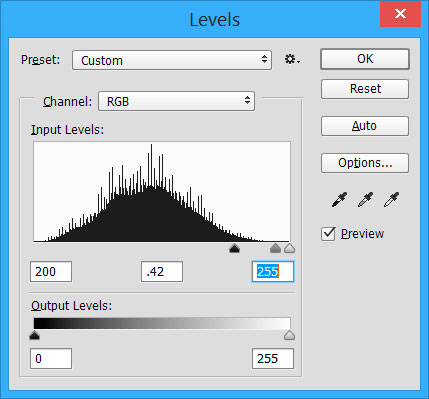Click the OK button

(x=365, y=59)
